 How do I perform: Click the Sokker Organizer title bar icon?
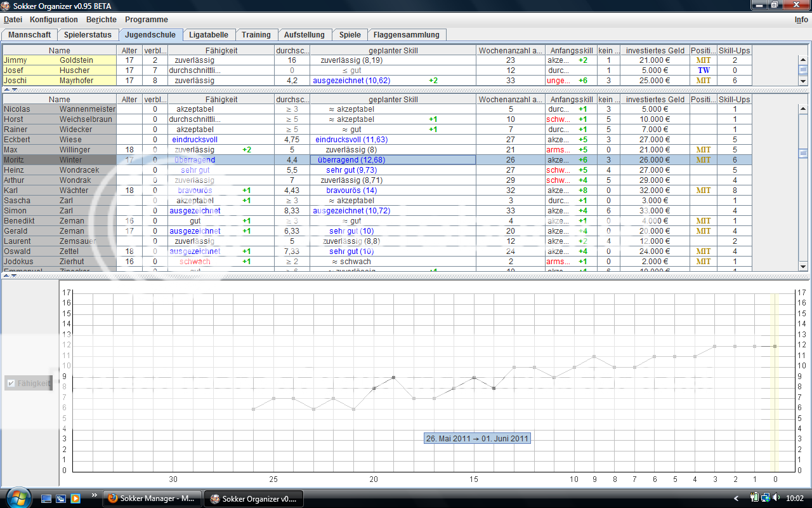(6, 6)
